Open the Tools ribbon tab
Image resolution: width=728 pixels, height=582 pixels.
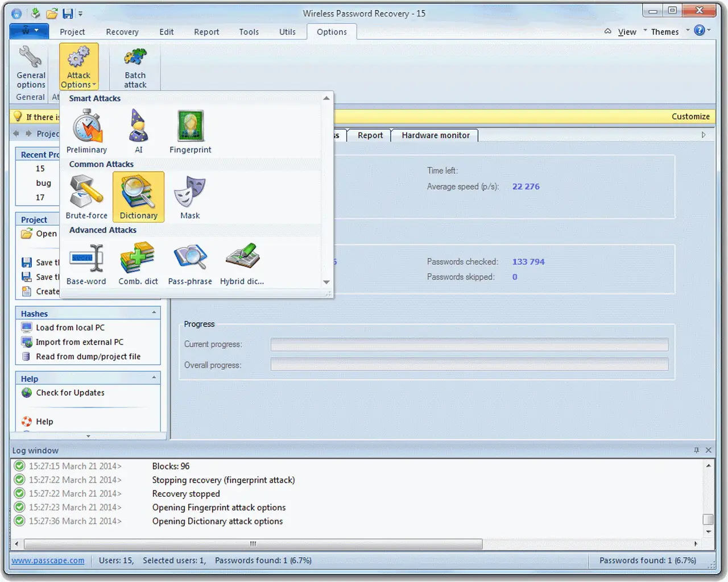[249, 32]
